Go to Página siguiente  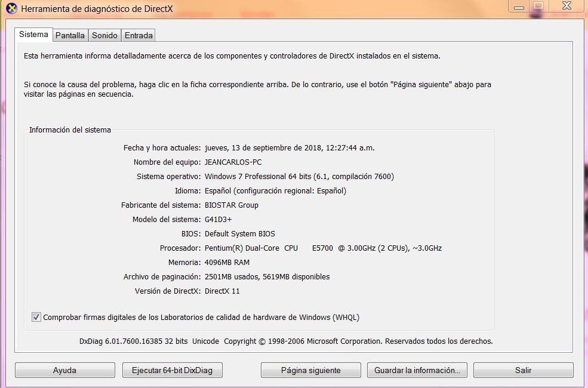[x=311, y=370]
